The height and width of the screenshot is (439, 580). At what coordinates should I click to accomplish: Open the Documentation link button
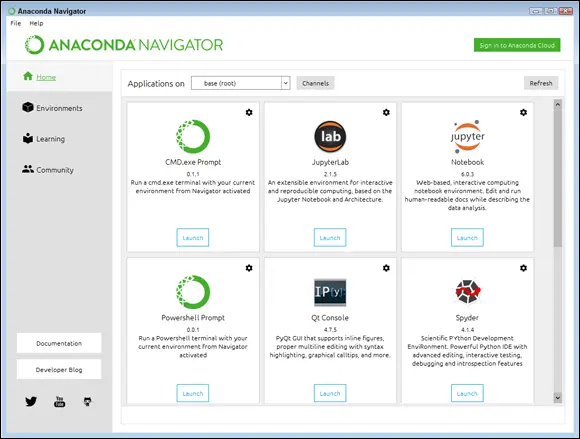(59, 343)
